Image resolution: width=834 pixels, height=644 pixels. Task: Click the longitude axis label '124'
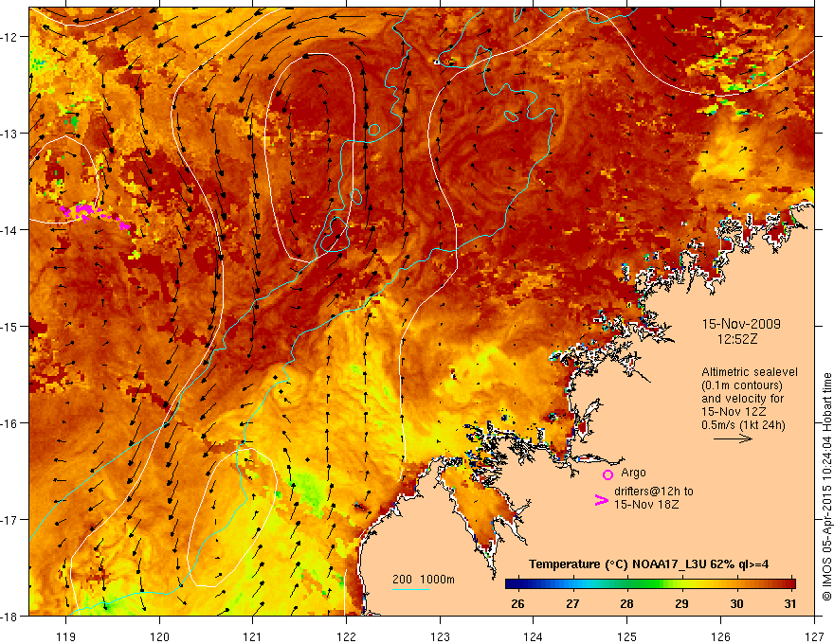coord(534,636)
